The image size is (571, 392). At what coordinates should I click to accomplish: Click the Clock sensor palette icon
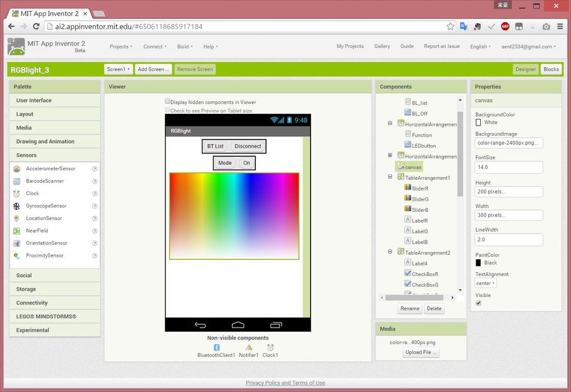[17, 193]
